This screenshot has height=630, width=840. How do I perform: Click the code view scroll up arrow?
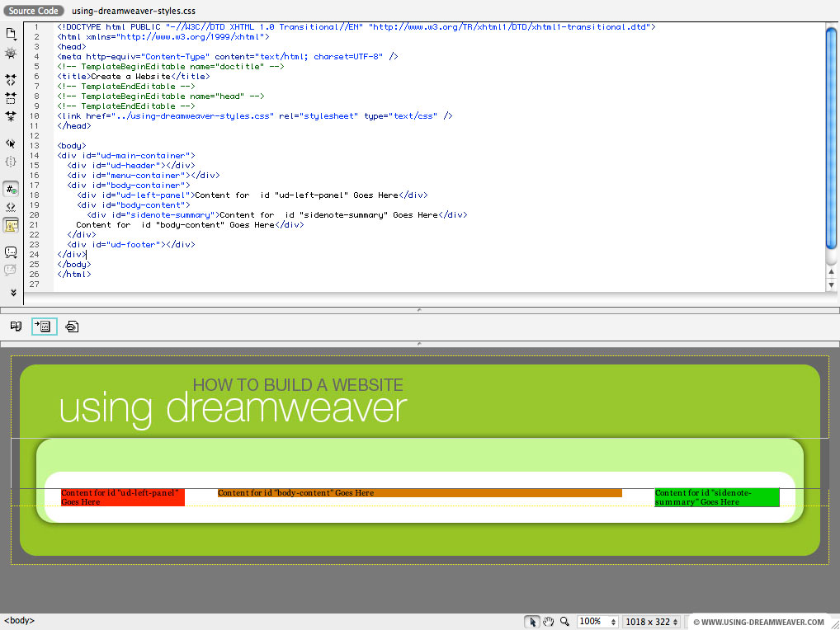click(832, 272)
